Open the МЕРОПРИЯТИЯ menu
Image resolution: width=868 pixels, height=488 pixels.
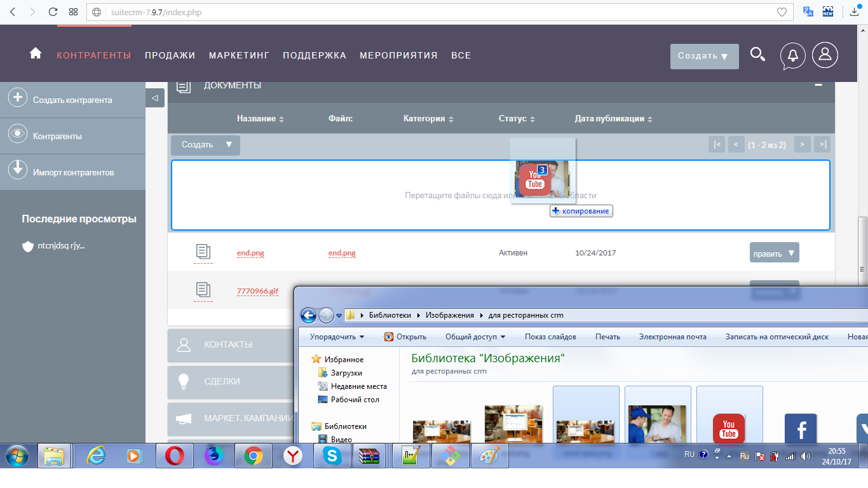[x=398, y=55]
